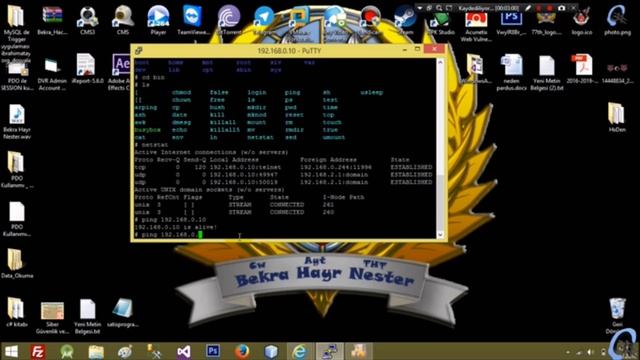The image size is (640, 360).
Task: Open the tools wrench icon in the taskbar
Action: 154,351
